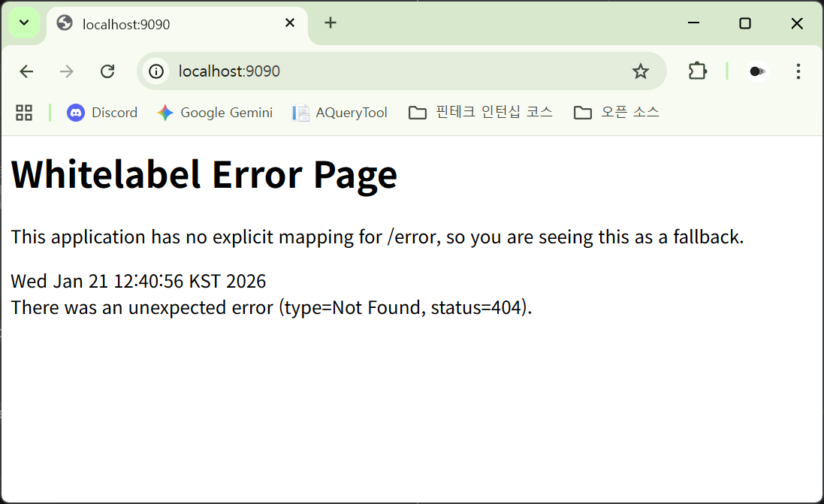Show the Apps grid shortcut

[x=24, y=113]
